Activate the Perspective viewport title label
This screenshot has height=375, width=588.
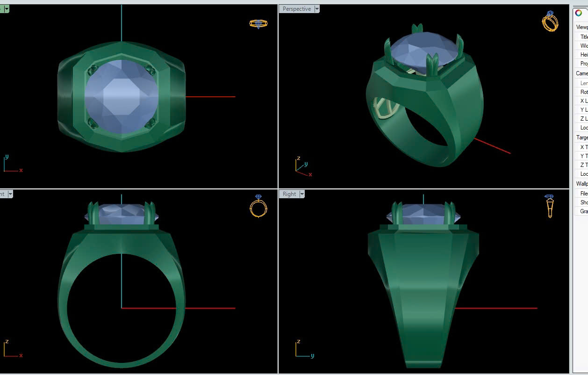(296, 9)
